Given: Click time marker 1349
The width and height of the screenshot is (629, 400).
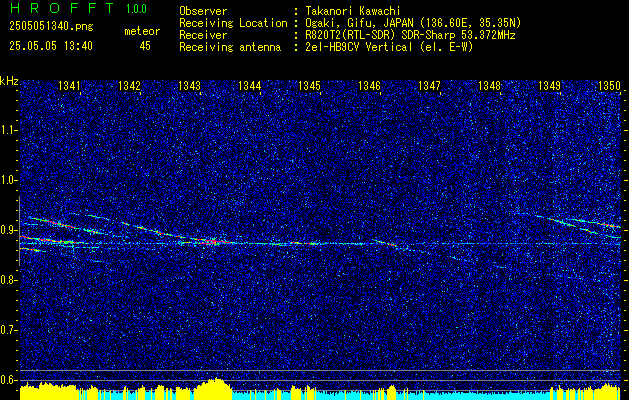Looking at the screenshot, I should click(550, 86).
